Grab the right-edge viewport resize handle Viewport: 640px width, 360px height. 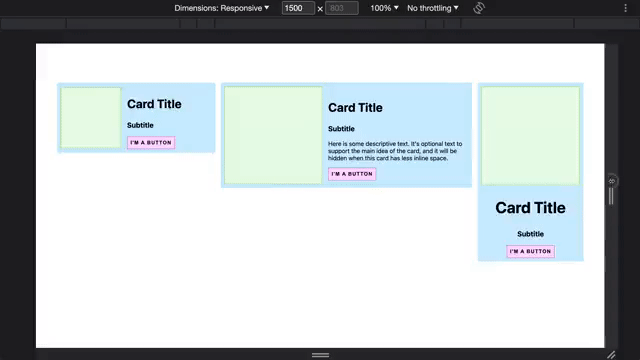pos(611,196)
